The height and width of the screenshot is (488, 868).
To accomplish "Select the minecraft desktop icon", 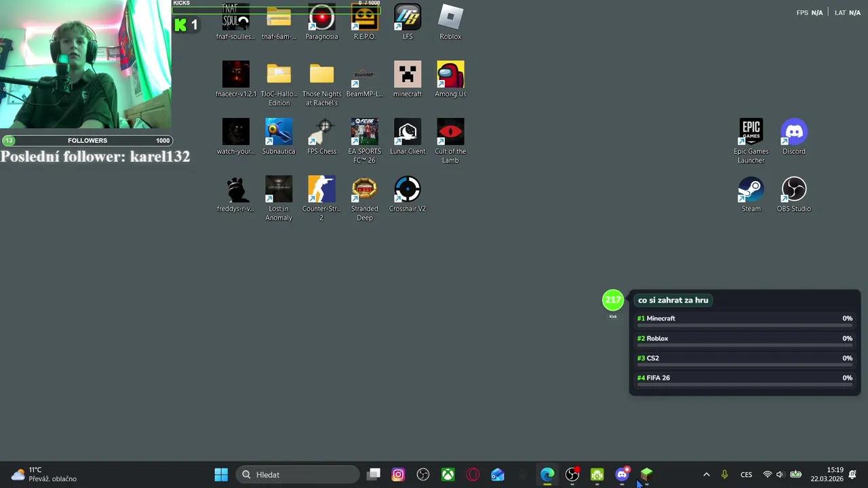I will [408, 79].
